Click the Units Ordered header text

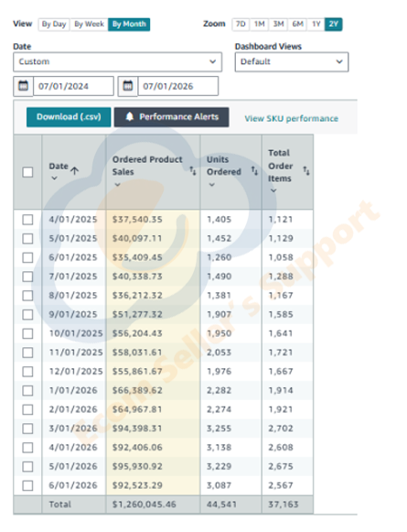click(x=224, y=166)
